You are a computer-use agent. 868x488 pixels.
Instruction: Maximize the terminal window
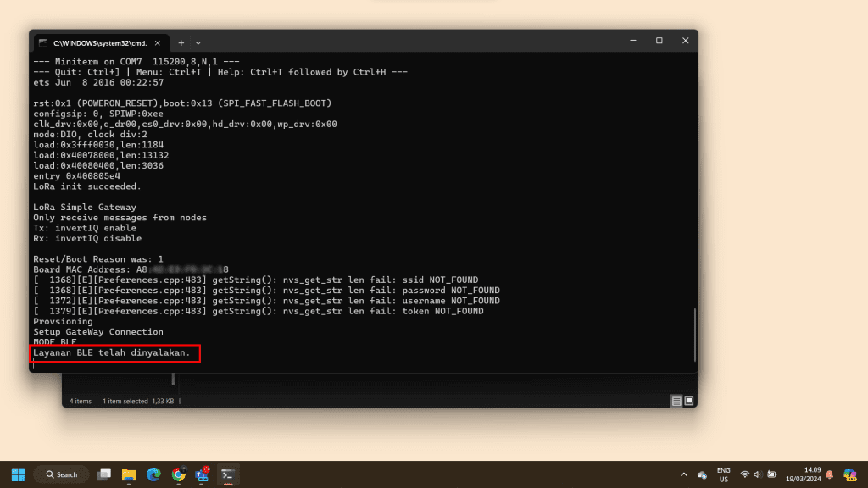tap(659, 41)
